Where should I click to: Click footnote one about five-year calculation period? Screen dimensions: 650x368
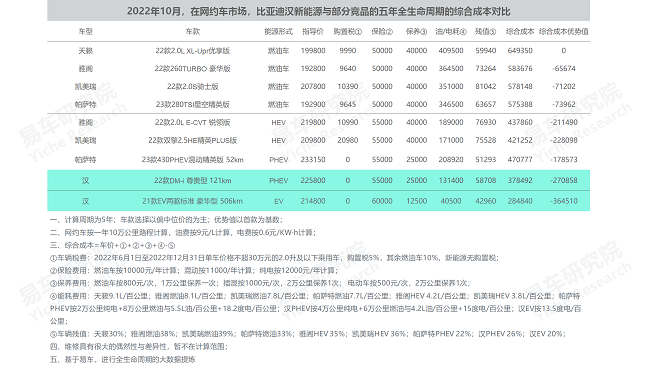click(x=167, y=220)
